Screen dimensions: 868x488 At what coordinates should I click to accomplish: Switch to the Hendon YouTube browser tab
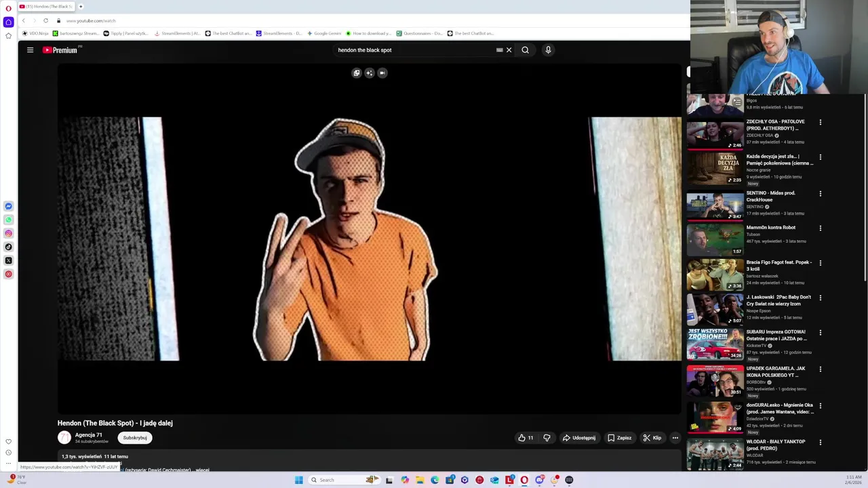coord(46,6)
